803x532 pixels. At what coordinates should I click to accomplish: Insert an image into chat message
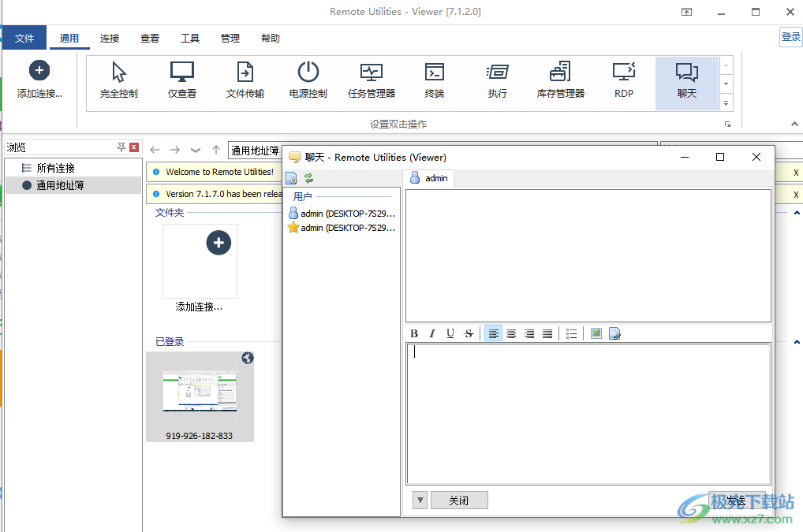point(596,333)
